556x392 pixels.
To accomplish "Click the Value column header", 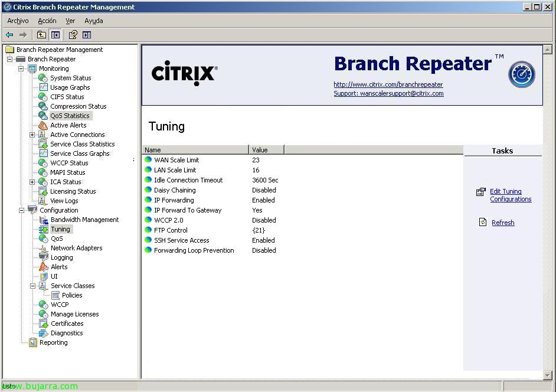I will tap(266, 150).
